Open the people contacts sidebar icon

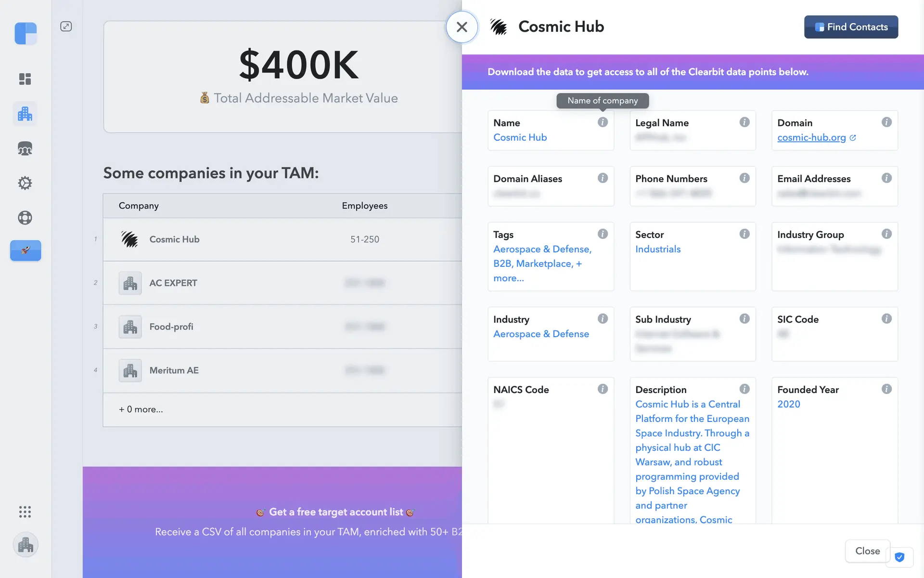point(25,149)
